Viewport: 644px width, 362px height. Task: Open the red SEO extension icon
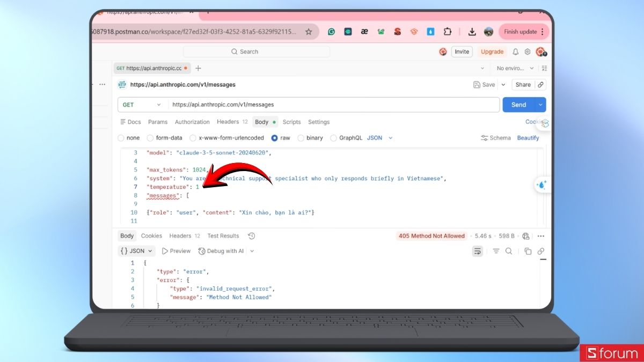(x=397, y=32)
